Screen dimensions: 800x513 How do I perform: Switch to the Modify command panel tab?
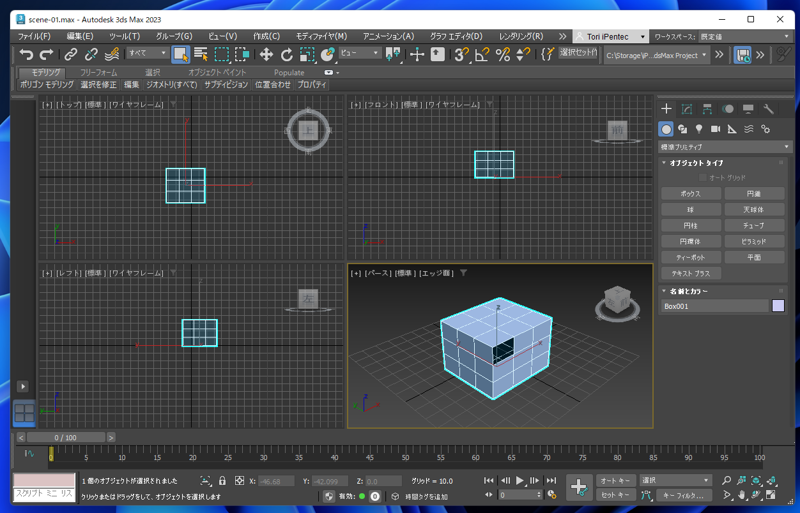[687, 109]
